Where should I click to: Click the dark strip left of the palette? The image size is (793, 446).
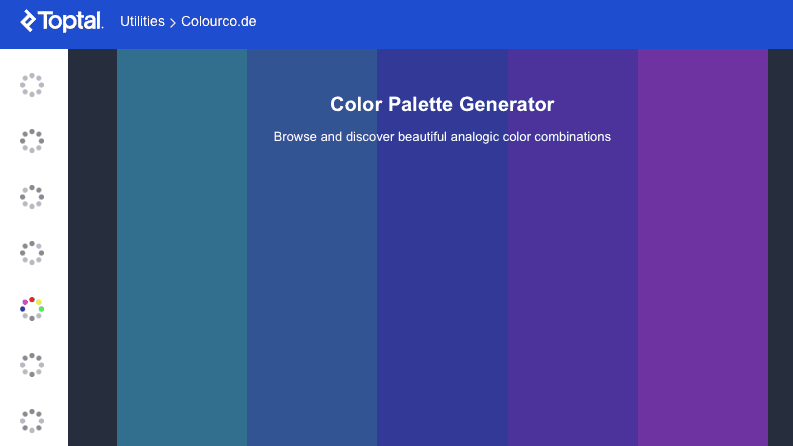pyautogui.click(x=93, y=247)
